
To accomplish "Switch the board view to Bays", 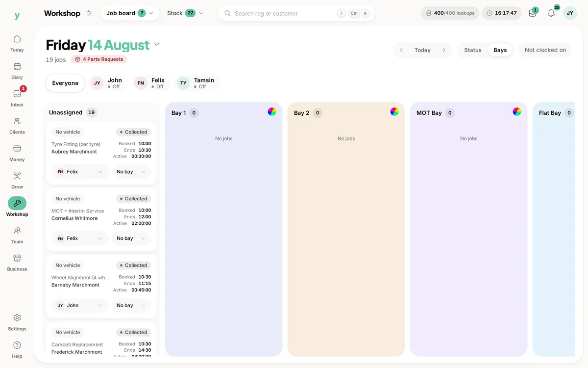I will pyautogui.click(x=500, y=50).
